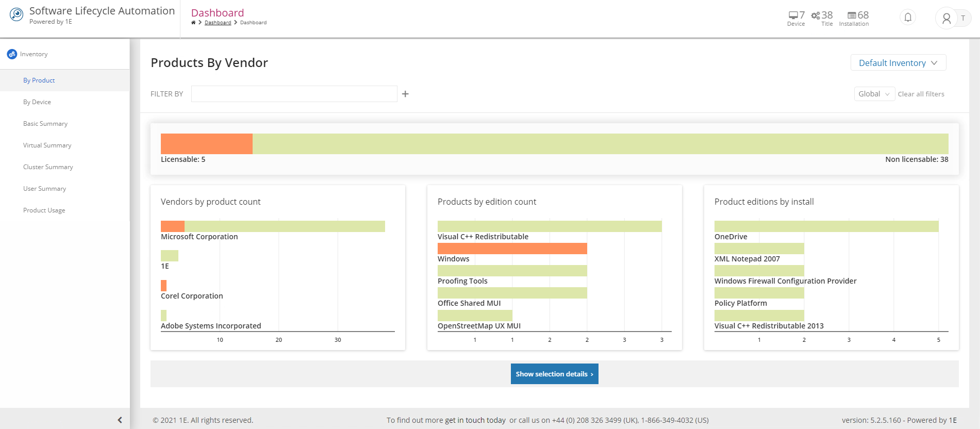Select By Device in sidebar
Screen dimensions: 980x429
37,102
